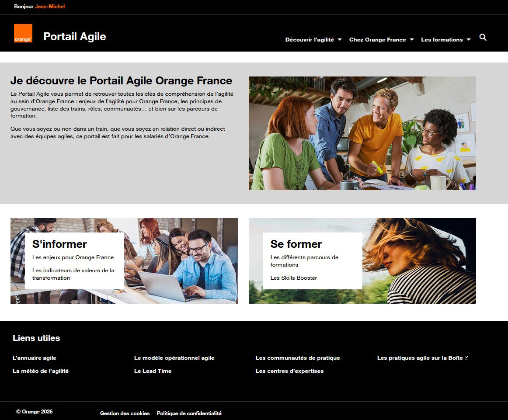The height and width of the screenshot is (420, 508).
Task: Click the Portail Agile site title
Action: [75, 37]
